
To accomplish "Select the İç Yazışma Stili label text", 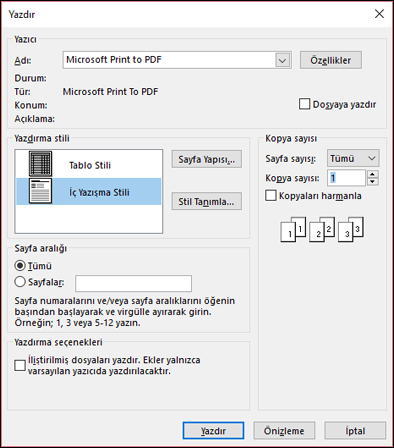I will (99, 192).
